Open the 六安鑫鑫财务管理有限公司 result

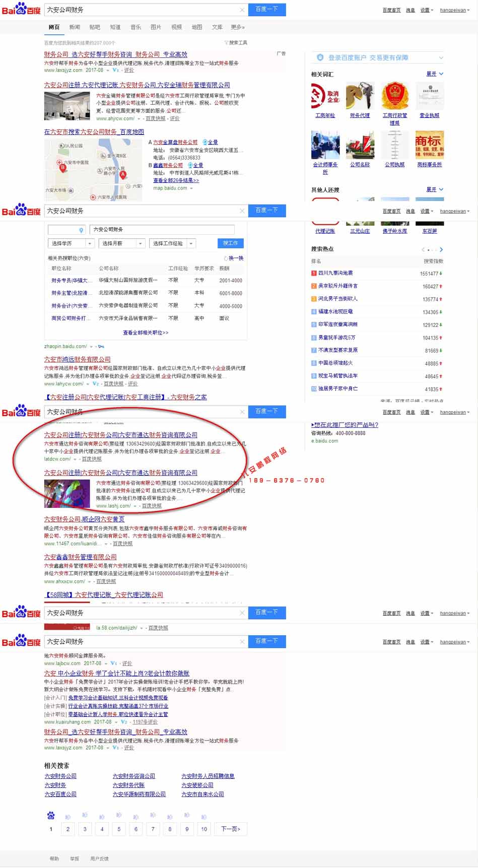tap(80, 557)
